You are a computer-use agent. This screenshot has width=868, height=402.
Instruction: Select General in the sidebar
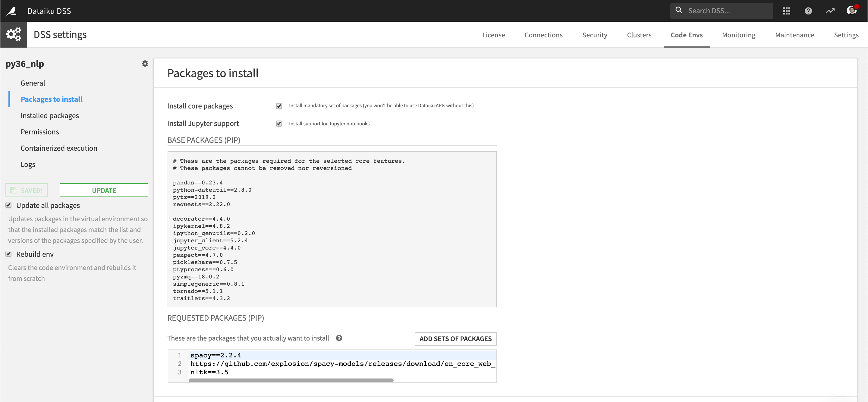pos(33,83)
